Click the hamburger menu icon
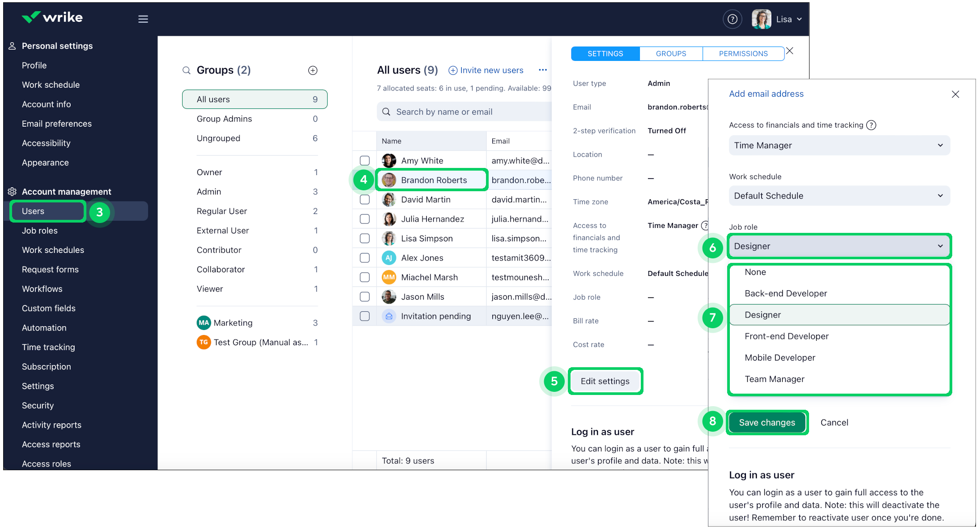The image size is (980, 532). [x=143, y=19]
